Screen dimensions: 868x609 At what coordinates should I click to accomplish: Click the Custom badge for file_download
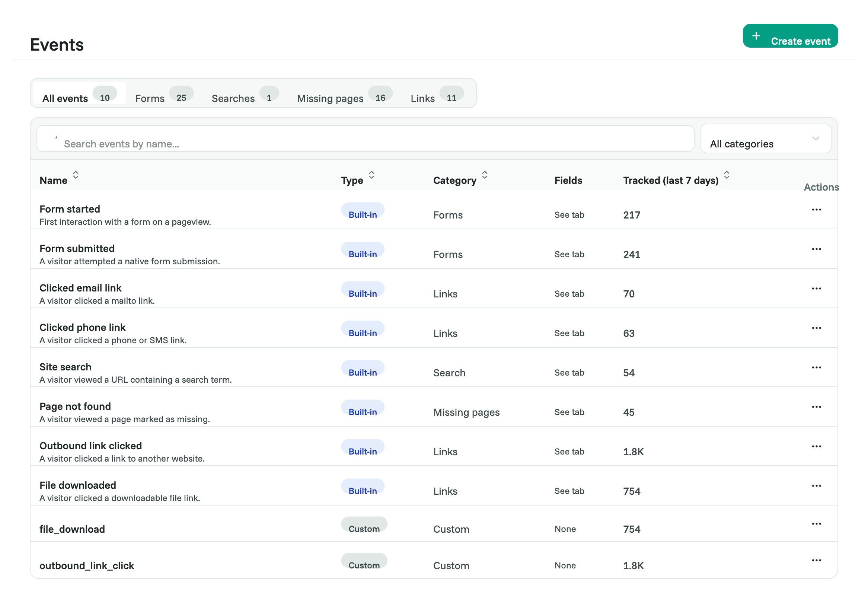point(364,524)
